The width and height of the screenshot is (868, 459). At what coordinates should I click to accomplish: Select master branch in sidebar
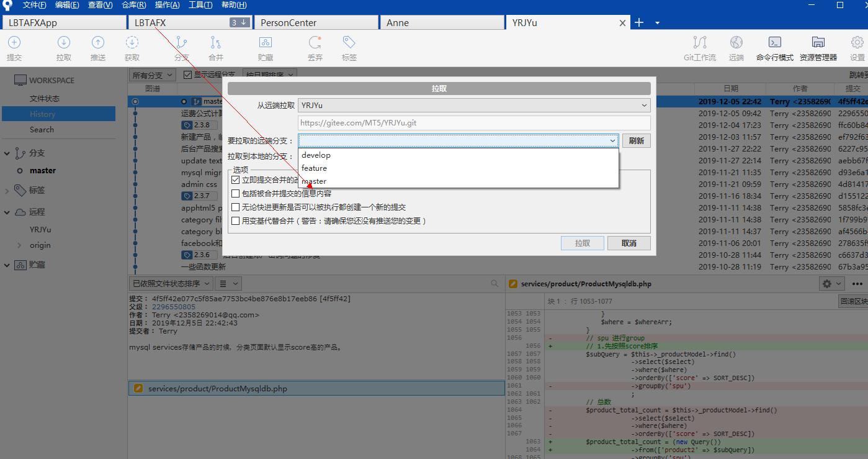43,171
